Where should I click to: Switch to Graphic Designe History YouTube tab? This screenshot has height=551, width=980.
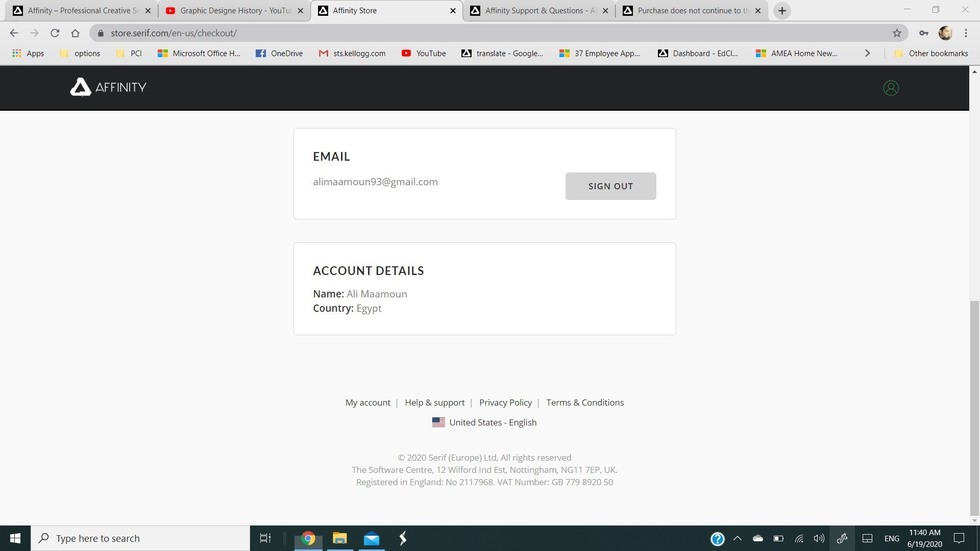(234, 11)
